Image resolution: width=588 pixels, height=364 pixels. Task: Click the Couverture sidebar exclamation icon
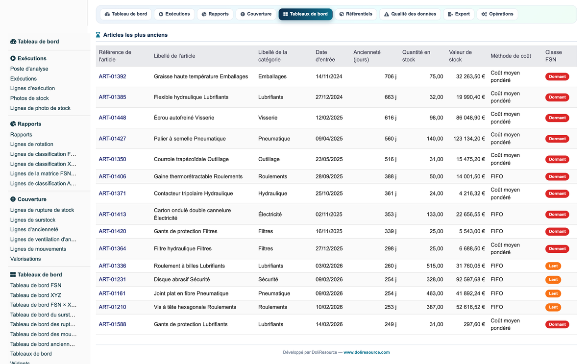point(13,199)
